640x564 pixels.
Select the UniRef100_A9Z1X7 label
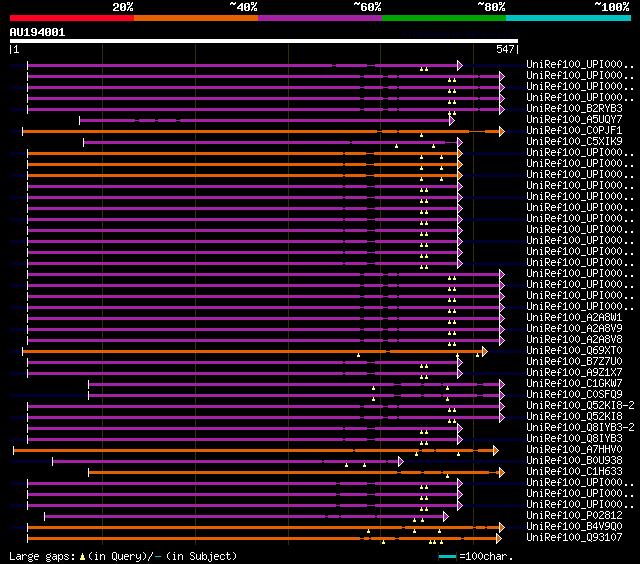click(574, 373)
